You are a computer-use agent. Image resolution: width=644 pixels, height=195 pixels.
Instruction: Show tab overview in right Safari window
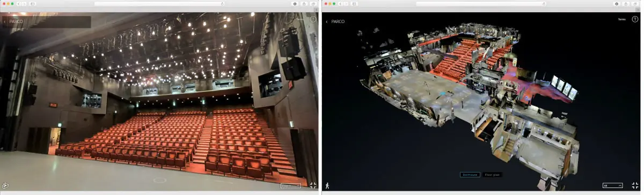point(635,4)
